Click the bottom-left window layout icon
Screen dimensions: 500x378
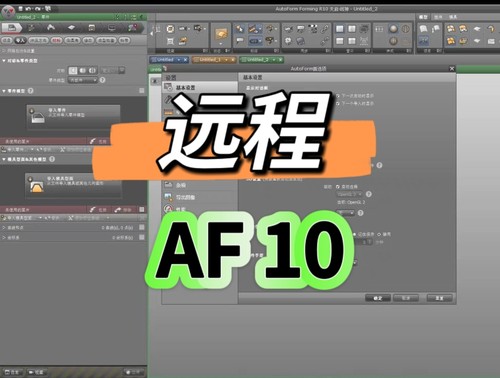point(339,41)
